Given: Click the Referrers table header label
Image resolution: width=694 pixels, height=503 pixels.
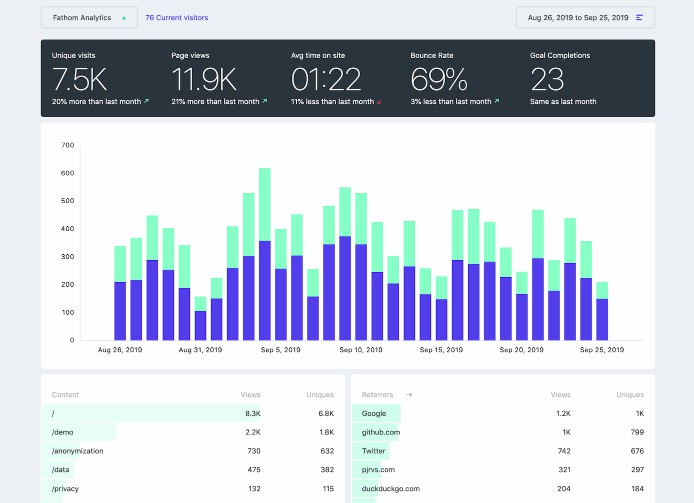Looking at the screenshot, I should pyautogui.click(x=379, y=395).
